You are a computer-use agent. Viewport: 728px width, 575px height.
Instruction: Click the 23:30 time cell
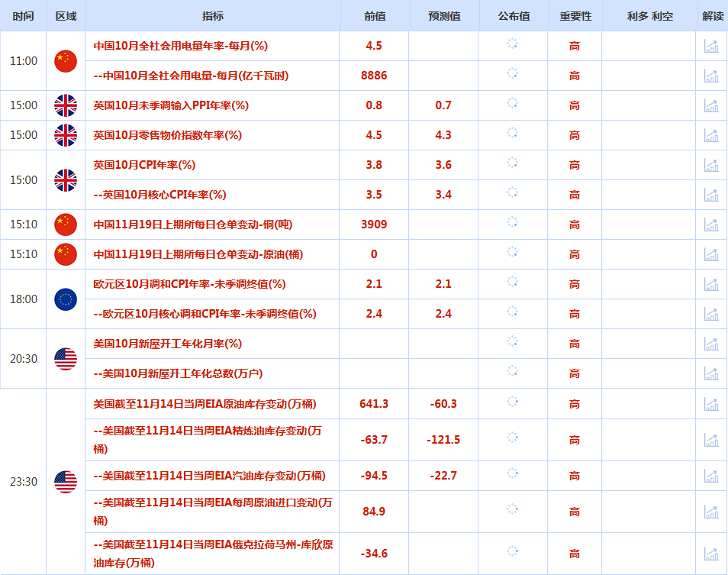(x=23, y=482)
